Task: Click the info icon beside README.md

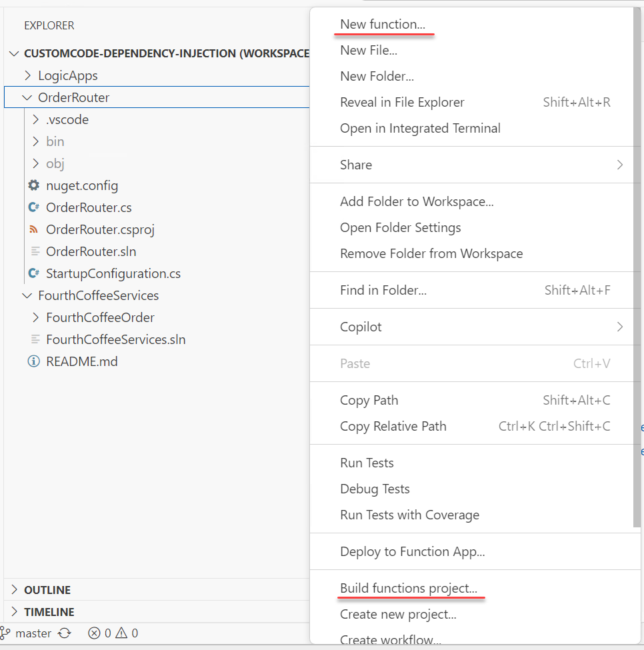Action: pyautogui.click(x=33, y=361)
